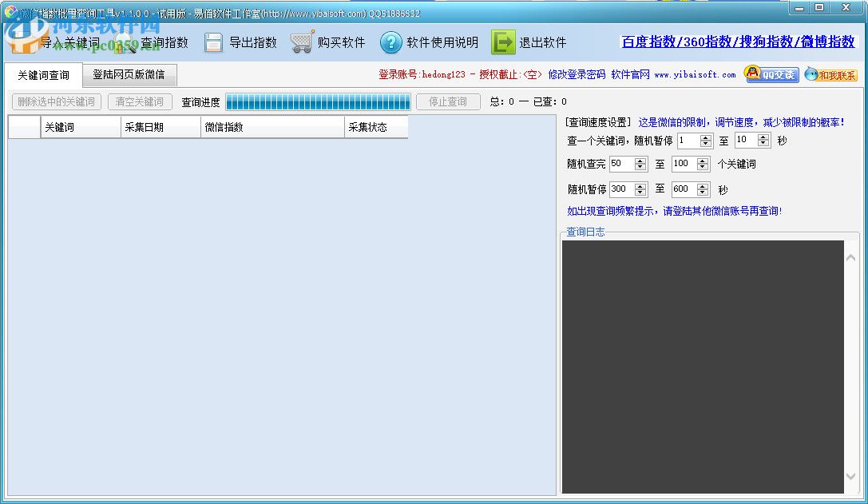868x504 pixels.
Task: Decrease the 随机查完 value 50
Action: (x=640, y=167)
